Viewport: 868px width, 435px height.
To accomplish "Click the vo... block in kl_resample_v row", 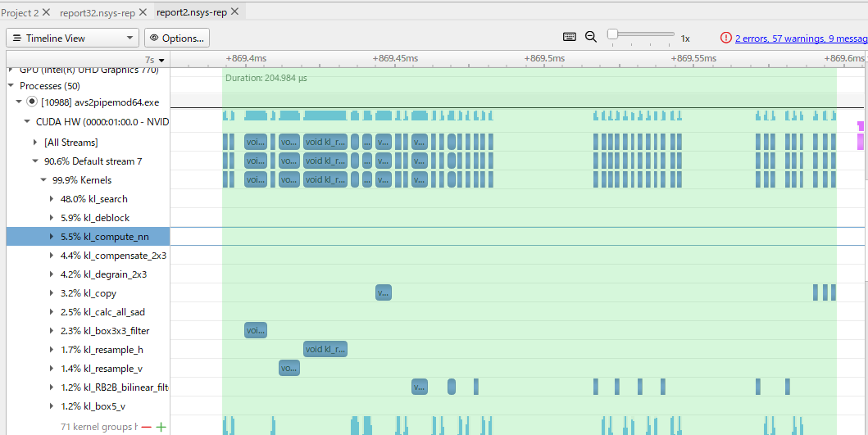I will [x=289, y=368].
